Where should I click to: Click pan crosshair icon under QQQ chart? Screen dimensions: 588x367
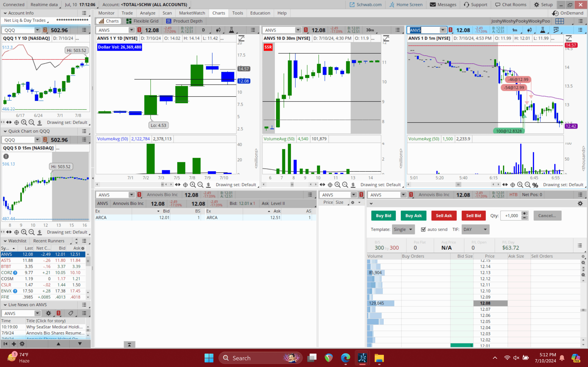pyautogui.click(x=17, y=122)
